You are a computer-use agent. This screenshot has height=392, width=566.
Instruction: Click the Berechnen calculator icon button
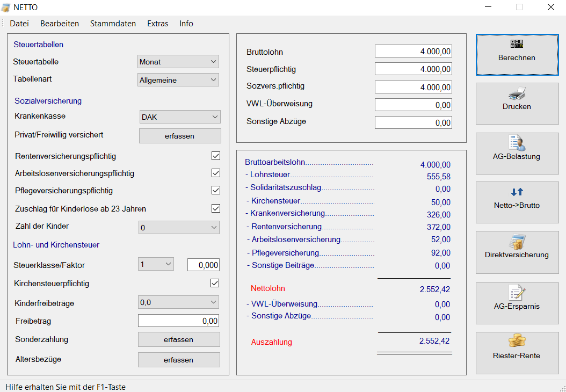(x=517, y=45)
